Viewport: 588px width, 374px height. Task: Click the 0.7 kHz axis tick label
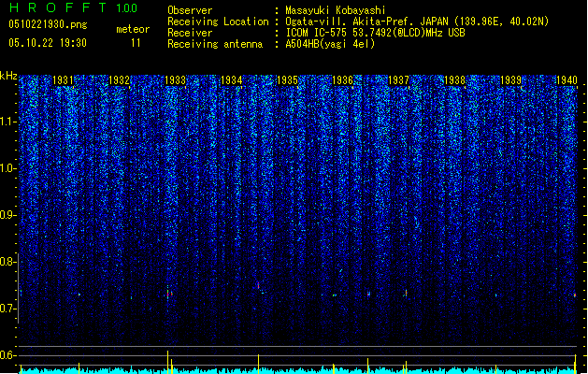coord(8,309)
